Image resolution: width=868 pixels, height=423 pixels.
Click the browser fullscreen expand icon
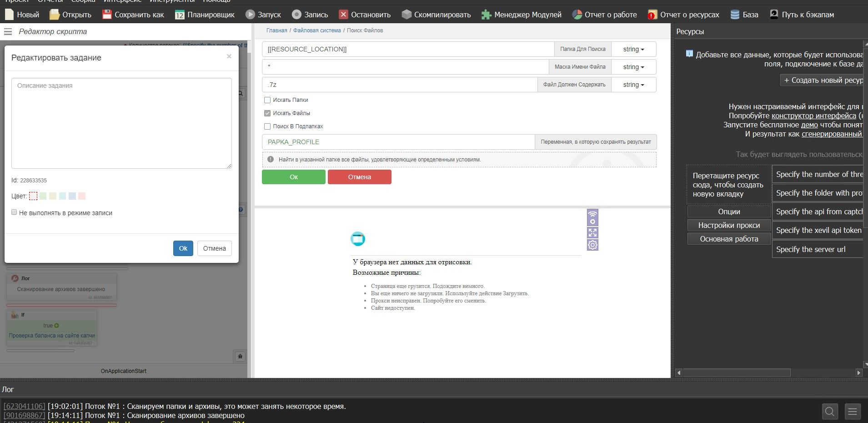(592, 233)
